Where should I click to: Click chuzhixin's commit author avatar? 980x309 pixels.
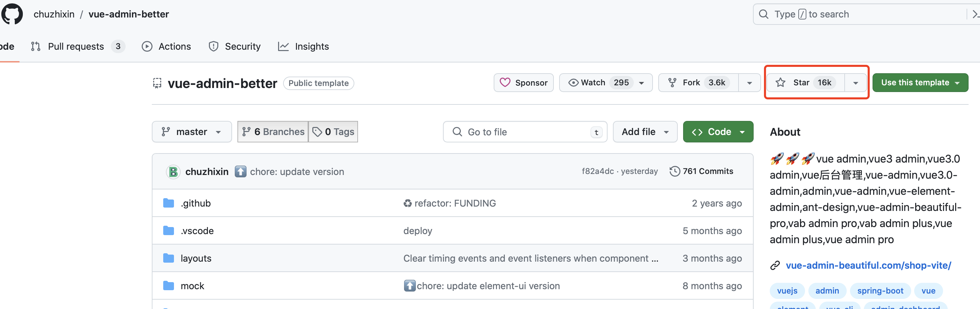click(x=173, y=172)
